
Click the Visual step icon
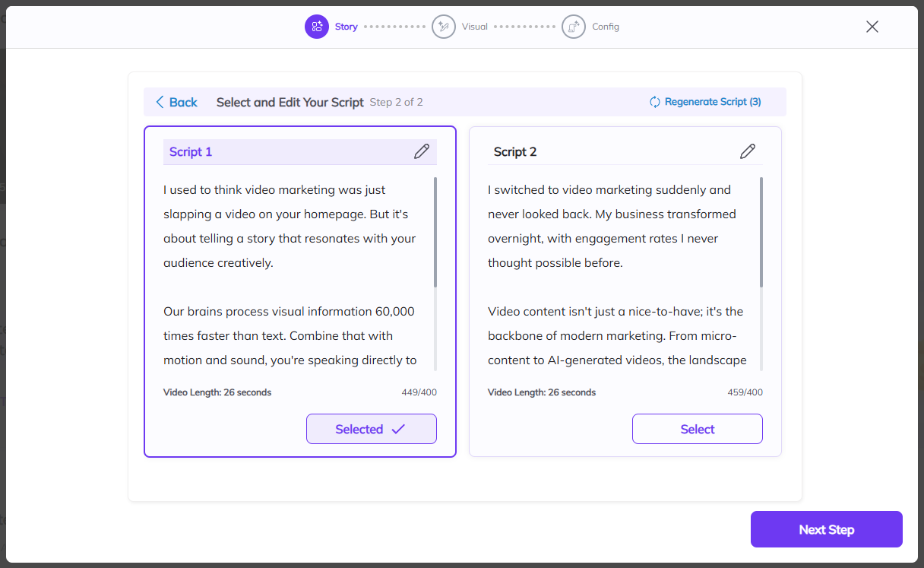(x=444, y=27)
